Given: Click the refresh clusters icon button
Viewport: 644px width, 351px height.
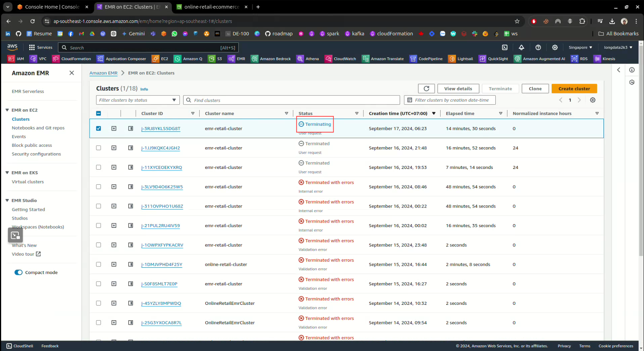Looking at the screenshot, I should (426, 89).
